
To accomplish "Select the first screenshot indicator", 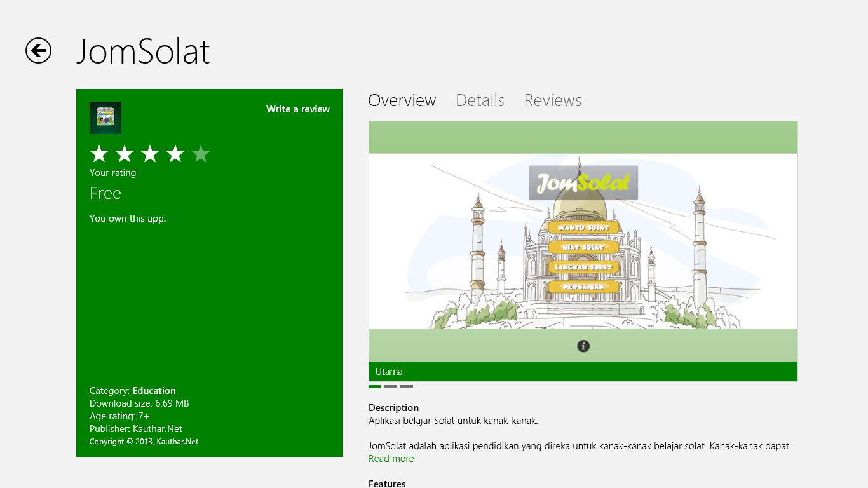I will point(375,386).
